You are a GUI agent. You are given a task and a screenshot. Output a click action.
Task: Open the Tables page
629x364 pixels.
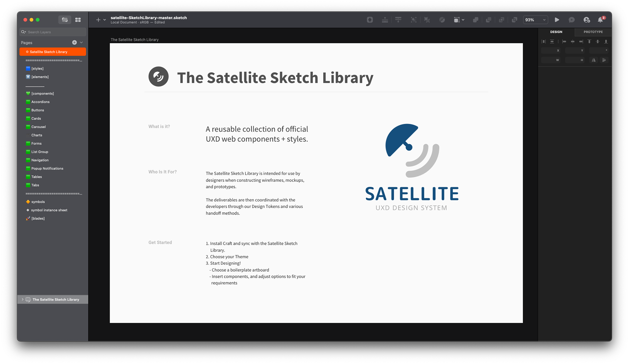pyautogui.click(x=53, y=177)
